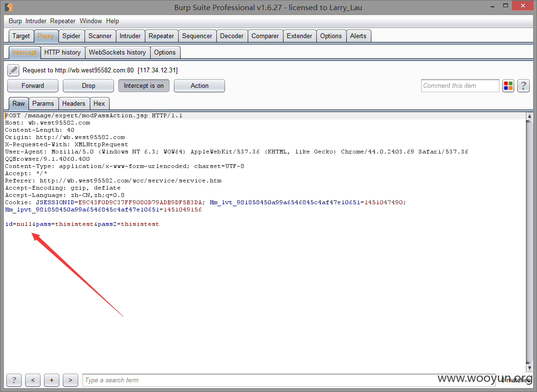Open the Help menu
This screenshot has height=392, width=537.
coord(113,21)
